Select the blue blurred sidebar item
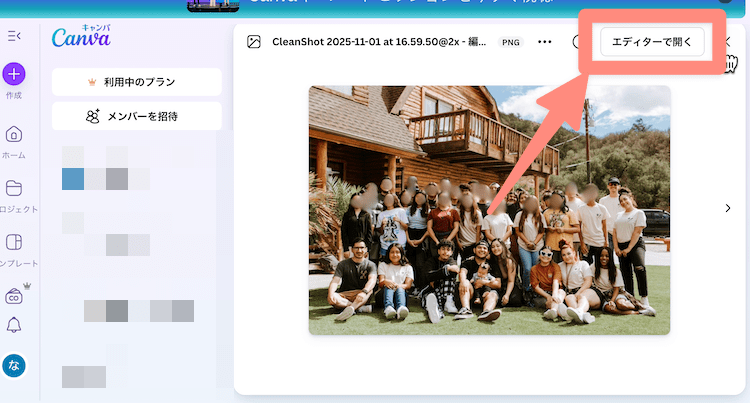 tap(73, 179)
